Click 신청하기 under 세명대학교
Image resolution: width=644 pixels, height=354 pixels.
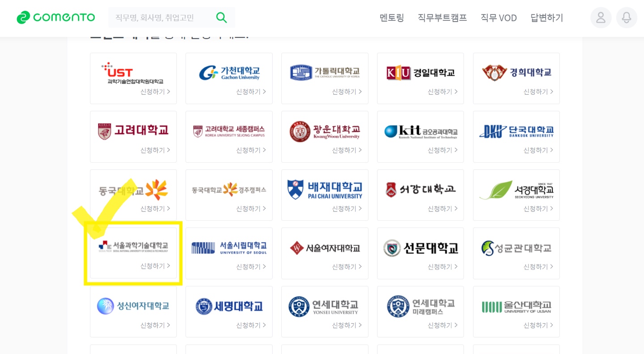coord(251,325)
